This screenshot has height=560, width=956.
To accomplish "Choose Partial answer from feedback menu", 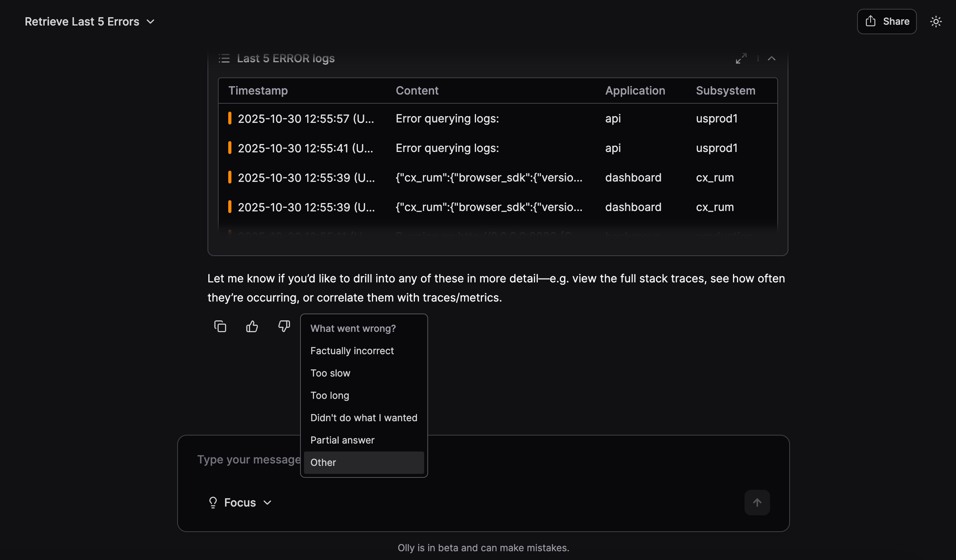I will coord(342,440).
